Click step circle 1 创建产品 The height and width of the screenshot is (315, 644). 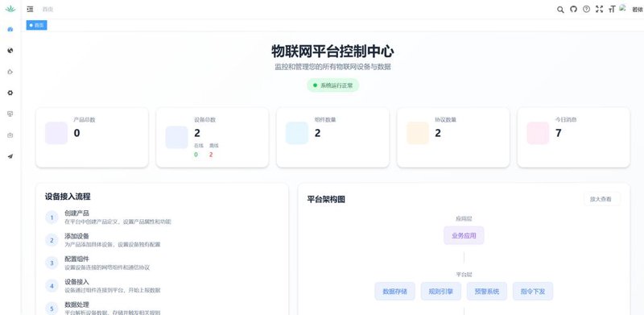point(52,218)
